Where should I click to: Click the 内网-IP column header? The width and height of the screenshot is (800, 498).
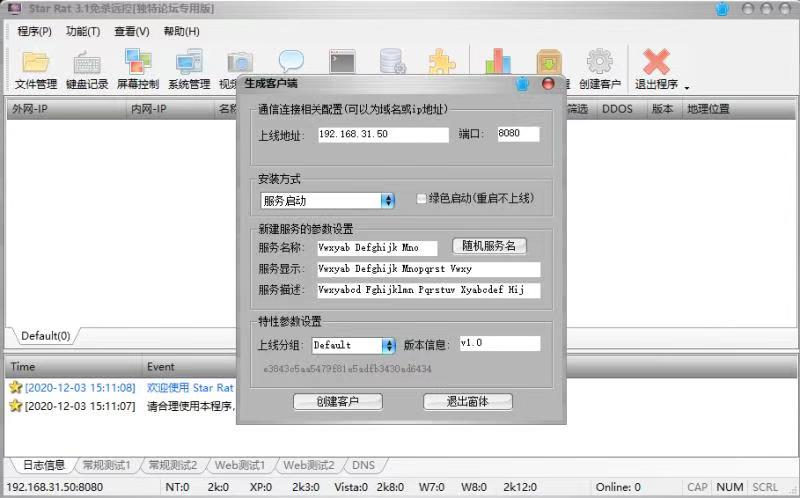170,109
